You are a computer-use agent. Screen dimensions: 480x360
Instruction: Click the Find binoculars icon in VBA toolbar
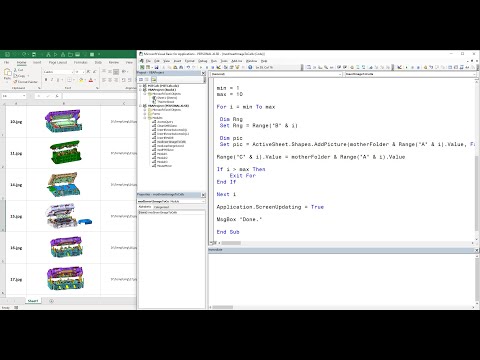[181, 67]
